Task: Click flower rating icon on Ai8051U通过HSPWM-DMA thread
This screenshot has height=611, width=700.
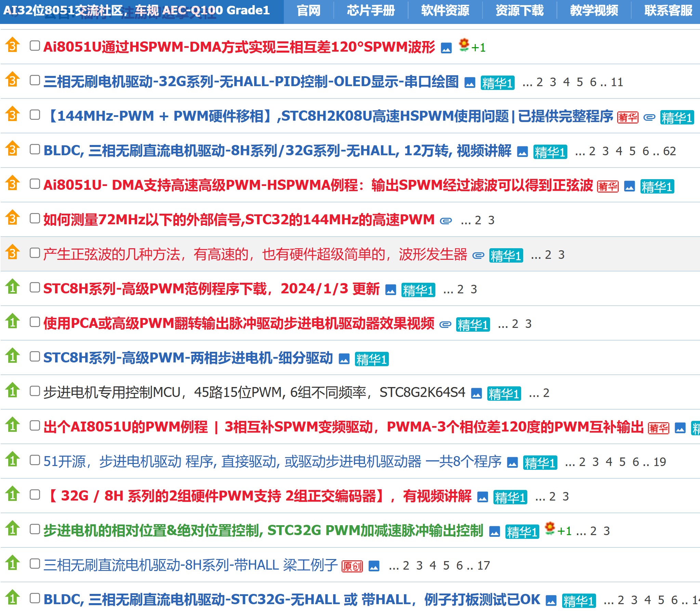Action: point(464,45)
